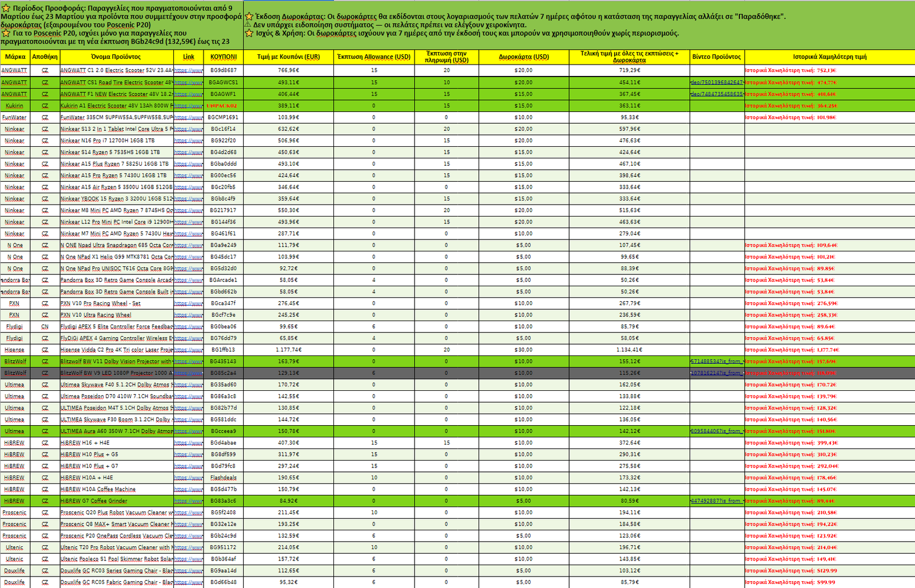Click the star icon before 'Για το Poscenic P20'
This screenshot has height=588, width=915.
6,33
